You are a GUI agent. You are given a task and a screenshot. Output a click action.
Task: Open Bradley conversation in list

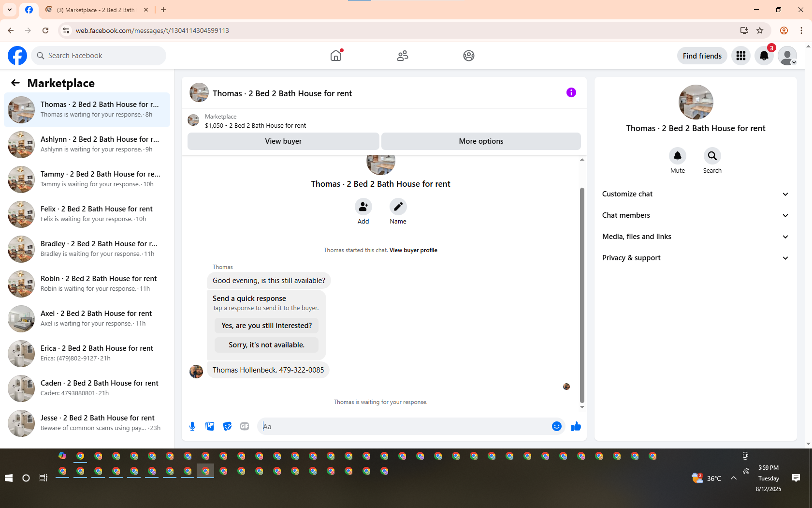[x=87, y=249]
